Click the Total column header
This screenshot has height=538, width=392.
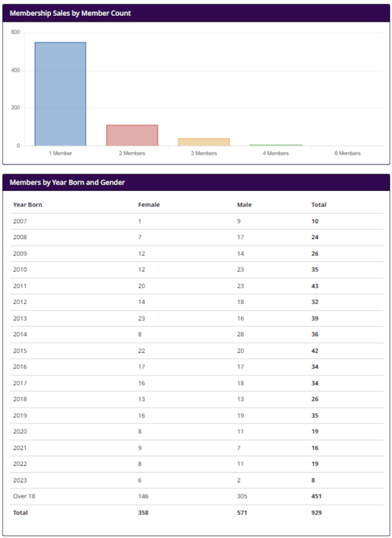pos(319,205)
